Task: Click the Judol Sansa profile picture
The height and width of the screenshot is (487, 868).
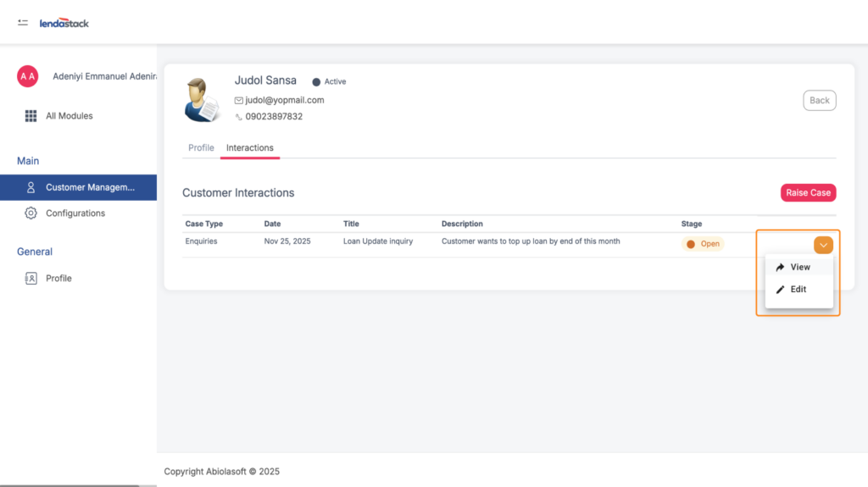Action: point(202,100)
